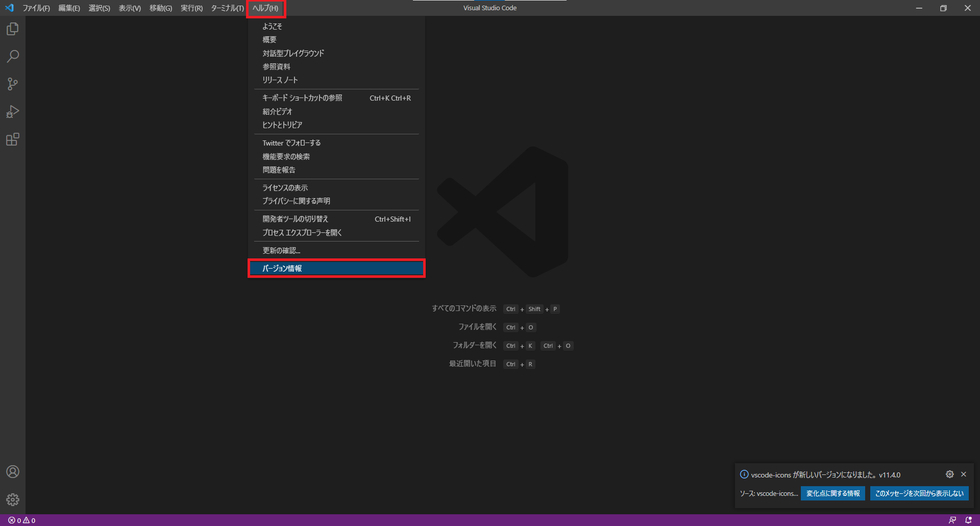Open ライセンスの表示

click(336, 188)
